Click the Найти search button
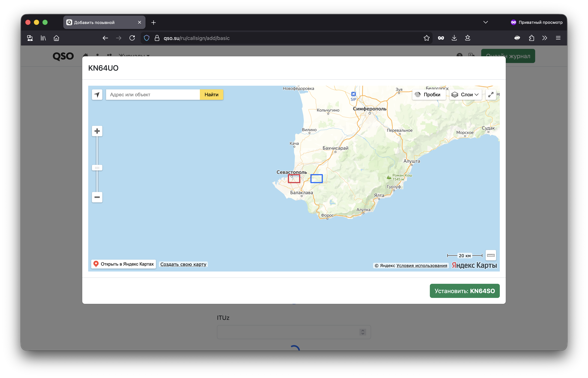The height and width of the screenshot is (378, 588). point(211,94)
